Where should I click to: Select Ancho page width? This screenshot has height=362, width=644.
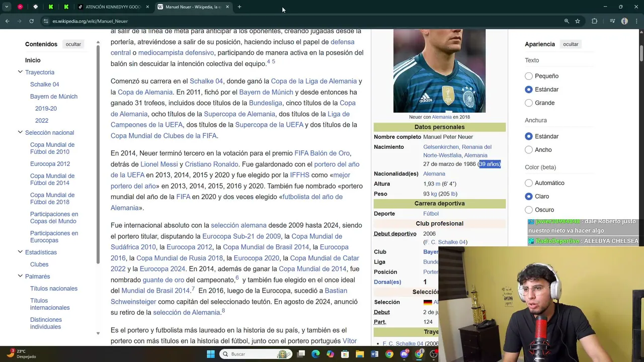(x=529, y=150)
